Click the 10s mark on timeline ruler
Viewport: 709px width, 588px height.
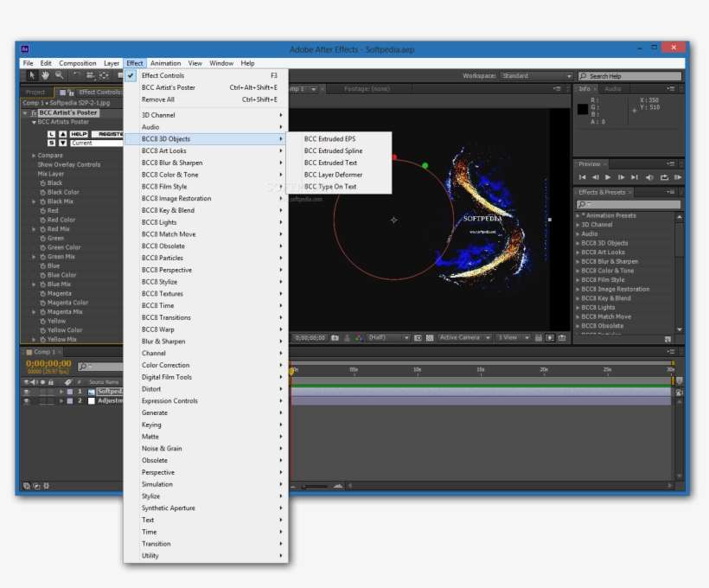tap(418, 370)
